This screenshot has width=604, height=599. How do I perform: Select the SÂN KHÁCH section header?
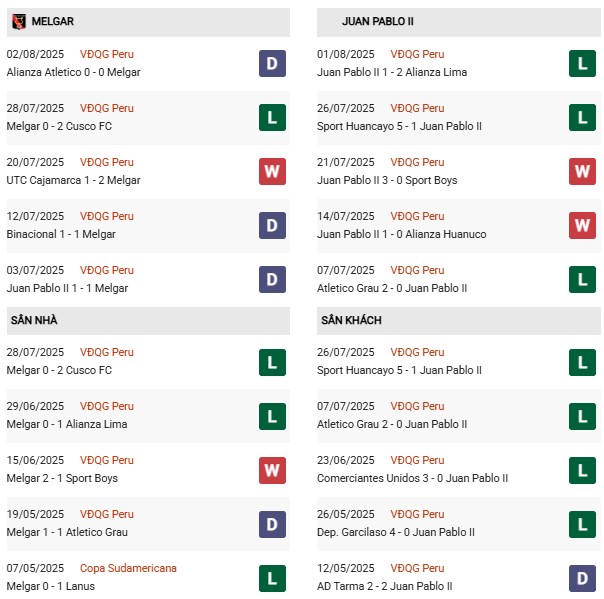(350, 320)
